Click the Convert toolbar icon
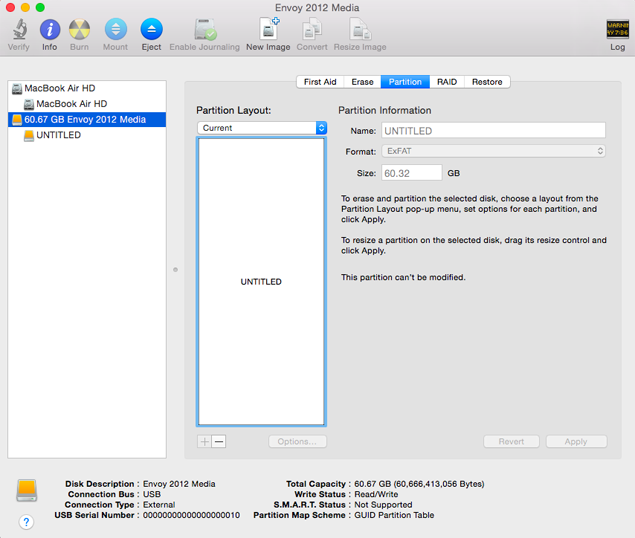635x538 pixels. [312, 30]
